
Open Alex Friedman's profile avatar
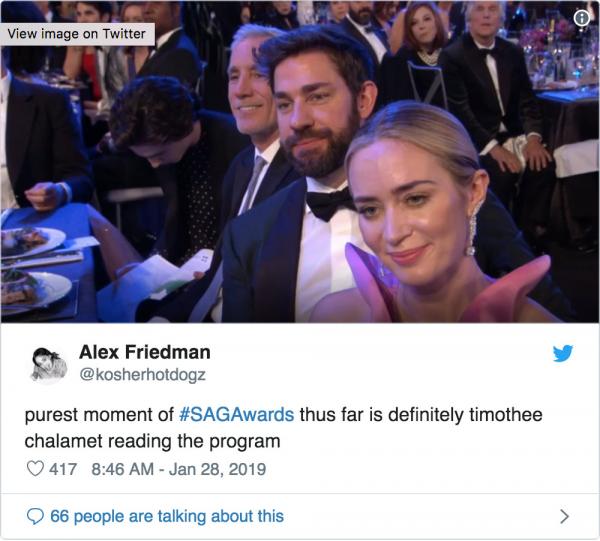pos(49,364)
